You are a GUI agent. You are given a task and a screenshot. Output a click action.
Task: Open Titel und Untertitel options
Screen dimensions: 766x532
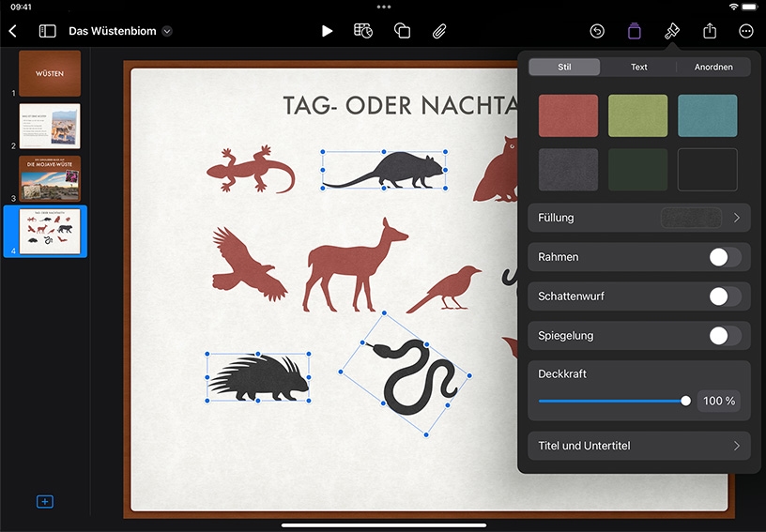point(639,446)
